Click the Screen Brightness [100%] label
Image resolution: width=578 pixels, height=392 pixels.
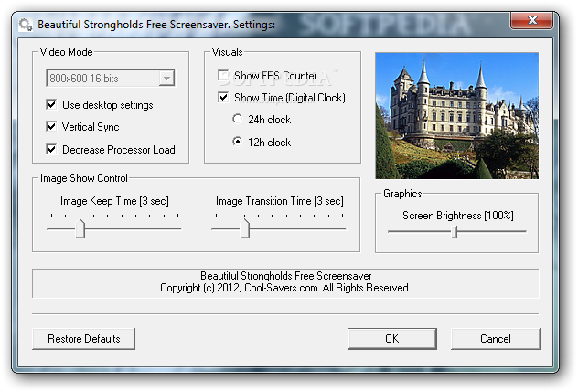coord(458,216)
